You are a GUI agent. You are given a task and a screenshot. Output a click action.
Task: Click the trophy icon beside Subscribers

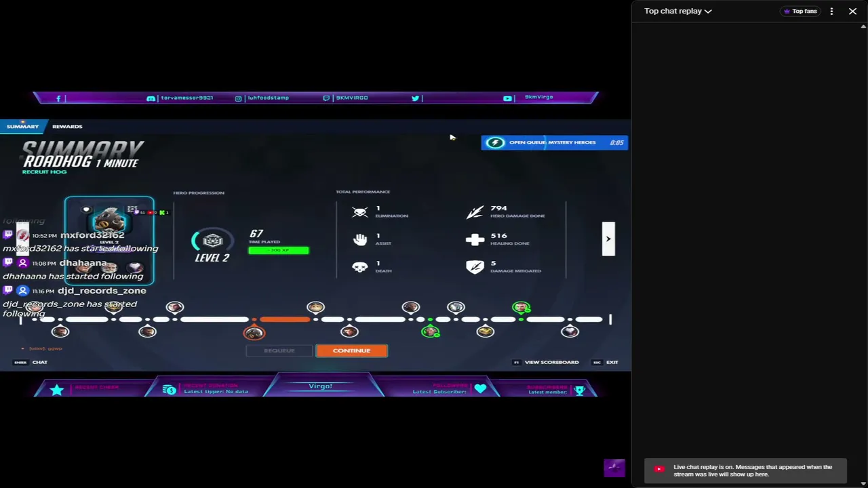pos(579,390)
